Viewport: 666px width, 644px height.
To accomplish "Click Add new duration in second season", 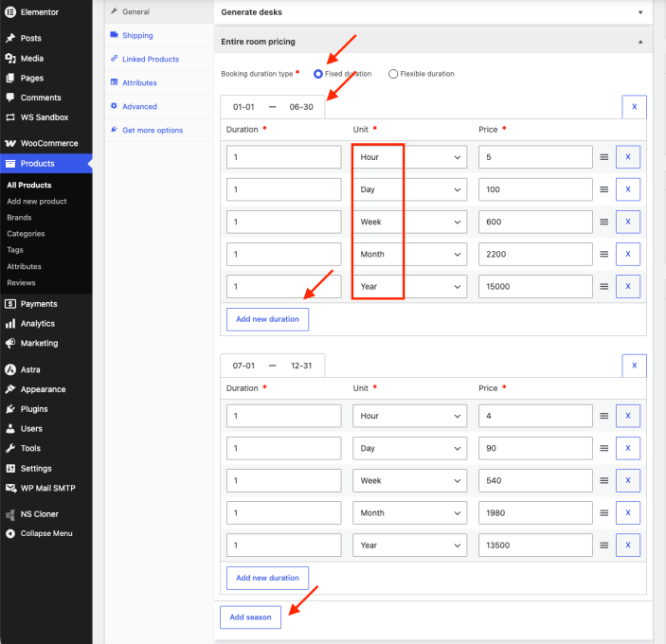I will tap(267, 578).
